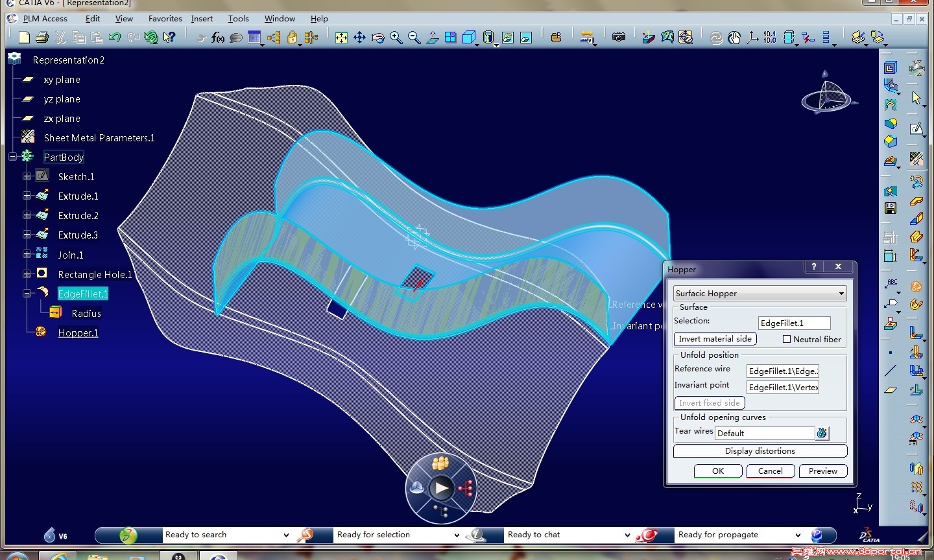Screen dimensions: 934x560
Task: Expand the Ready for selection dropdown
Action: point(457,535)
